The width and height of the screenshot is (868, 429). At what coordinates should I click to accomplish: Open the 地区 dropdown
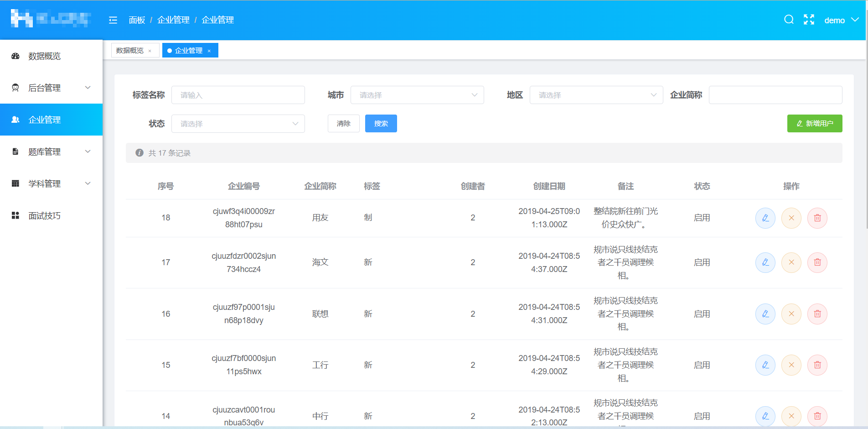click(x=596, y=95)
